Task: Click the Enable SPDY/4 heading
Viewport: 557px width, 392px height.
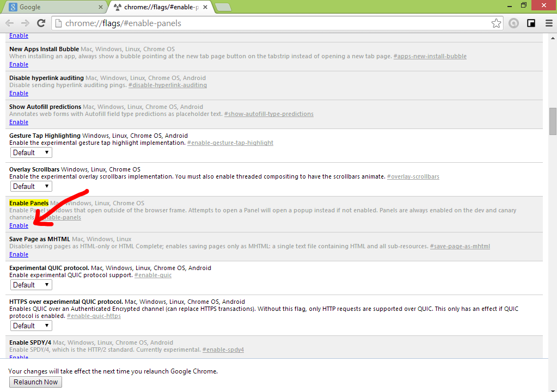Action: tap(30, 342)
